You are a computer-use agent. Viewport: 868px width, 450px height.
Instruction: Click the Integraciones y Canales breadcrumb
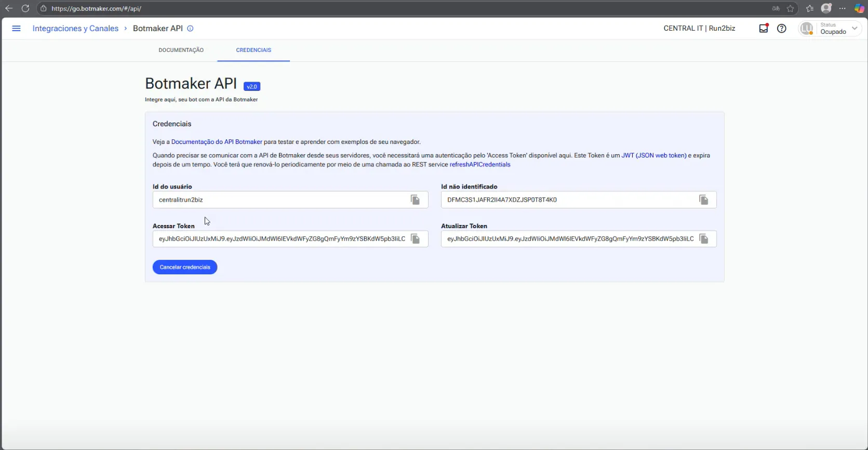click(x=75, y=29)
